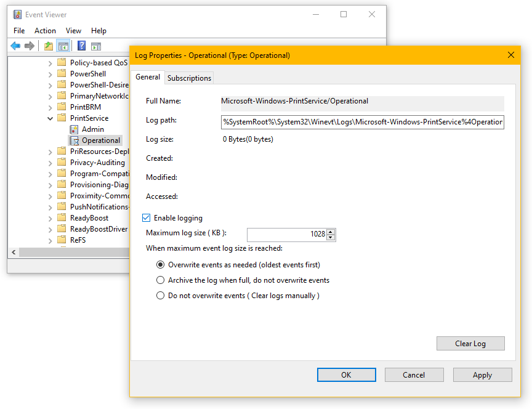Viewport: 532px width, 409px height.
Task: Click the PrintBRM folder icon
Action: (62, 107)
